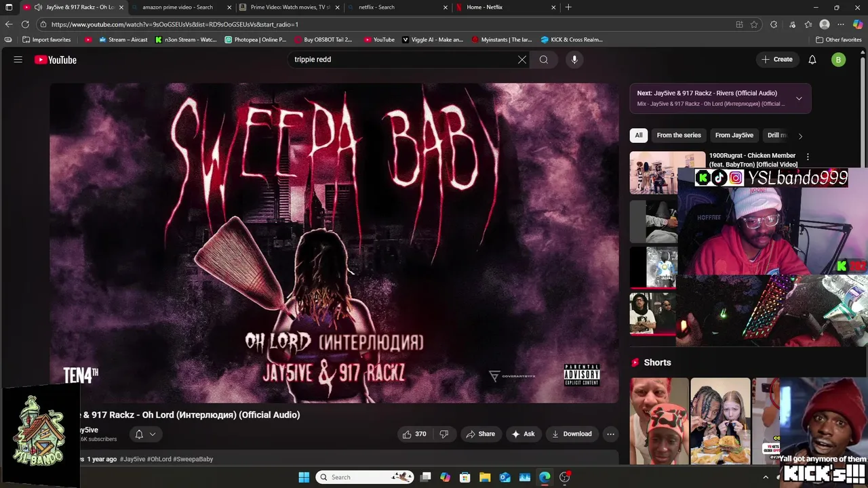Open Photopea bookmark
Screen dimensions: 868x488
tap(256, 40)
